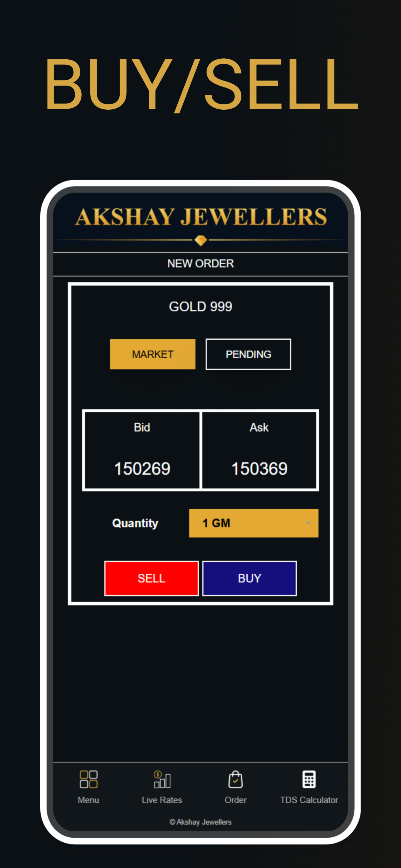
Task: Tap the Ask price 150369
Action: click(259, 468)
